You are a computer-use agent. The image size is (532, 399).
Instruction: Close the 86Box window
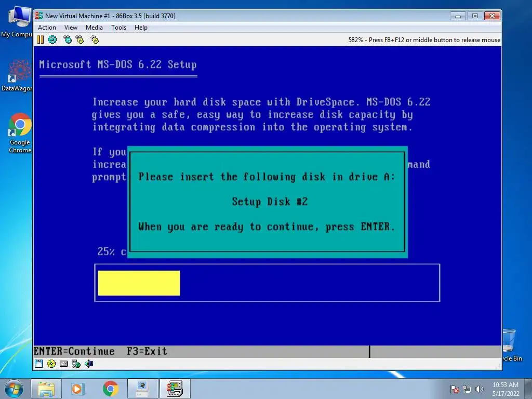pos(492,16)
